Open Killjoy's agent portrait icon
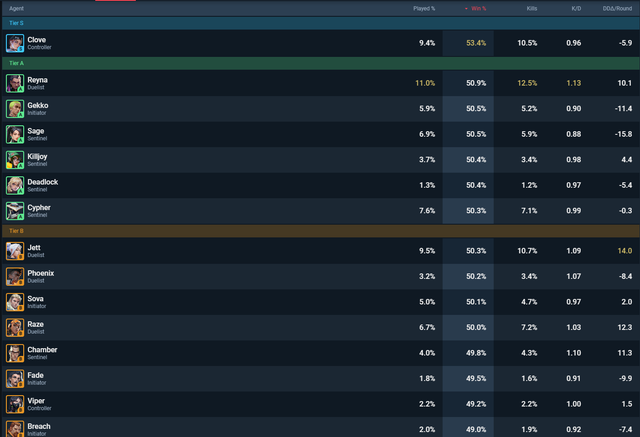 15,160
